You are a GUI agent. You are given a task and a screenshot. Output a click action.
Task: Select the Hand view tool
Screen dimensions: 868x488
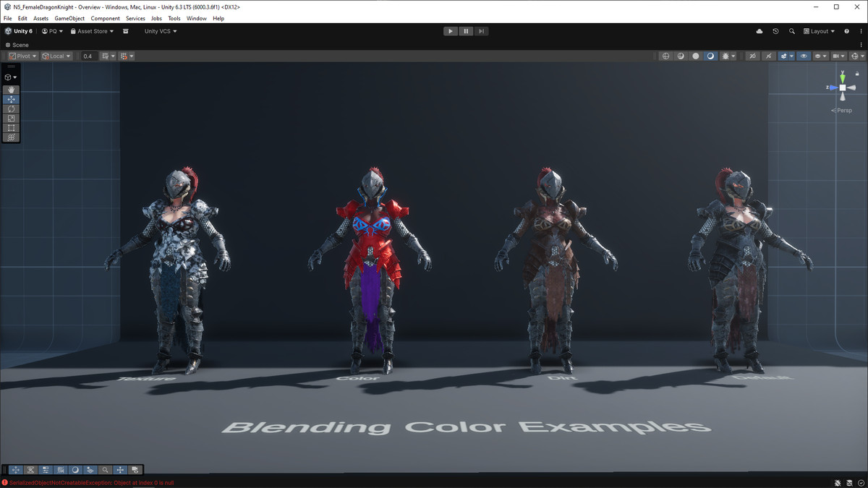pos(11,90)
